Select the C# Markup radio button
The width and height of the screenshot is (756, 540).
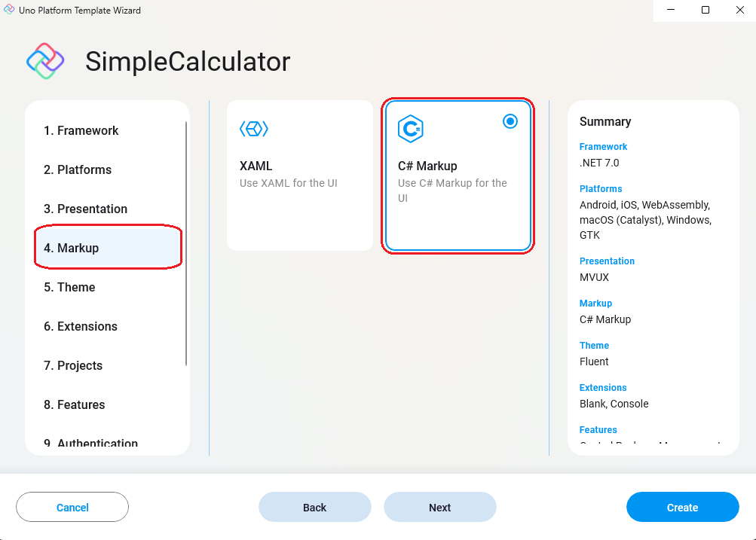(x=510, y=121)
